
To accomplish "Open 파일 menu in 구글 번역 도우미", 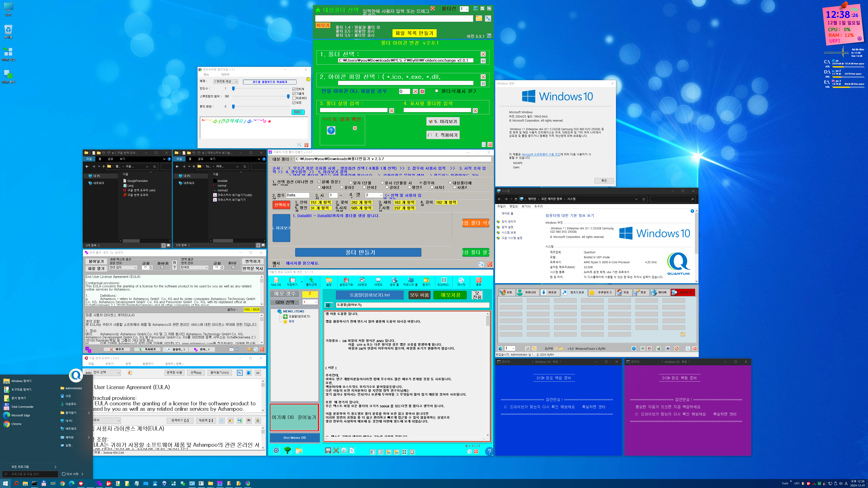I will point(91,364).
